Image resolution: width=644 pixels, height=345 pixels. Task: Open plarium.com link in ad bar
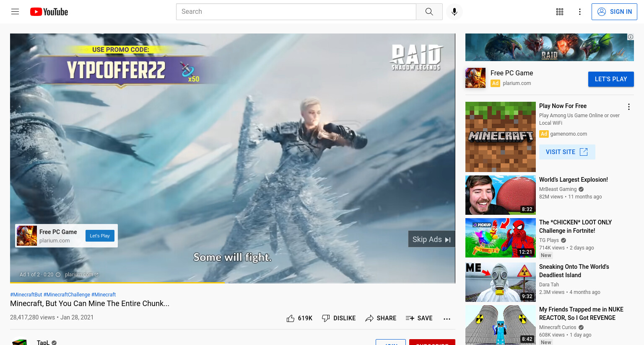point(81,275)
